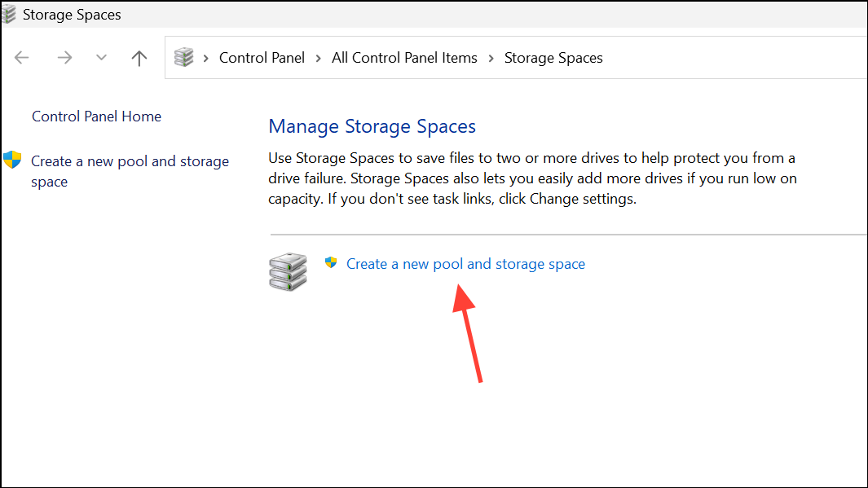Navigate to Control Panel via breadcrumb
Viewport: 868px width, 488px height.
point(262,57)
